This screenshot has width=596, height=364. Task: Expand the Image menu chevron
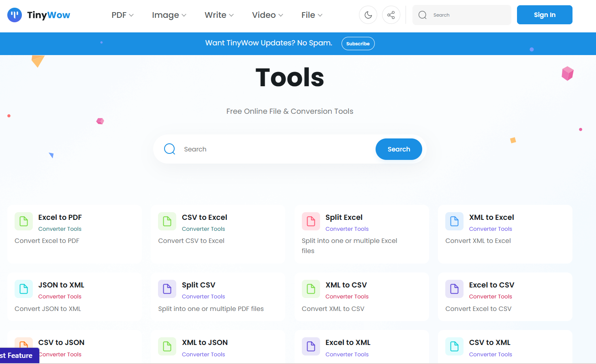coord(184,15)
